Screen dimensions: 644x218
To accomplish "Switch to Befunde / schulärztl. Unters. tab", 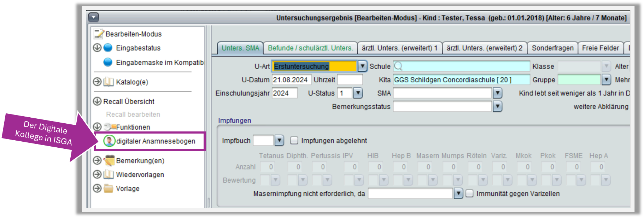I will [x=310, y=48].
